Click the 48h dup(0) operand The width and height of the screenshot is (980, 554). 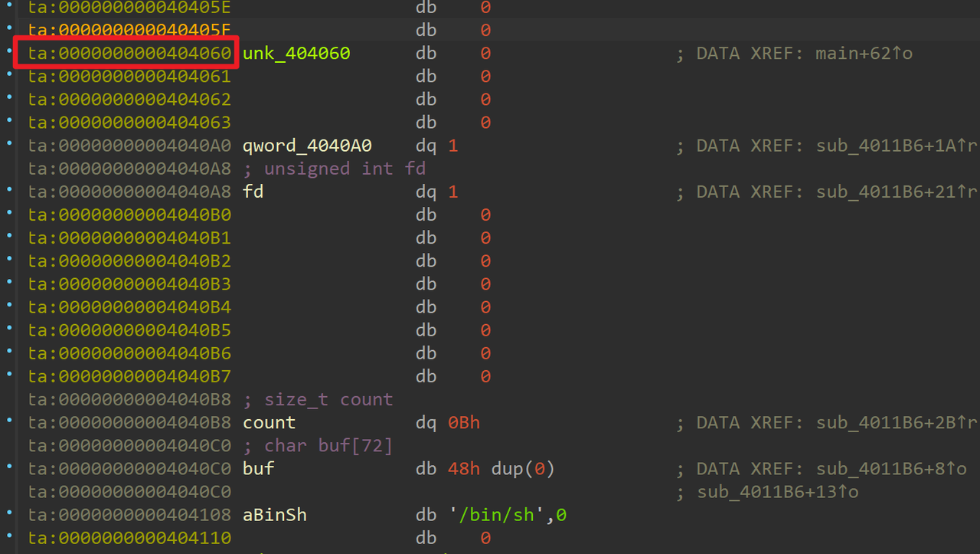click(501, 469)
